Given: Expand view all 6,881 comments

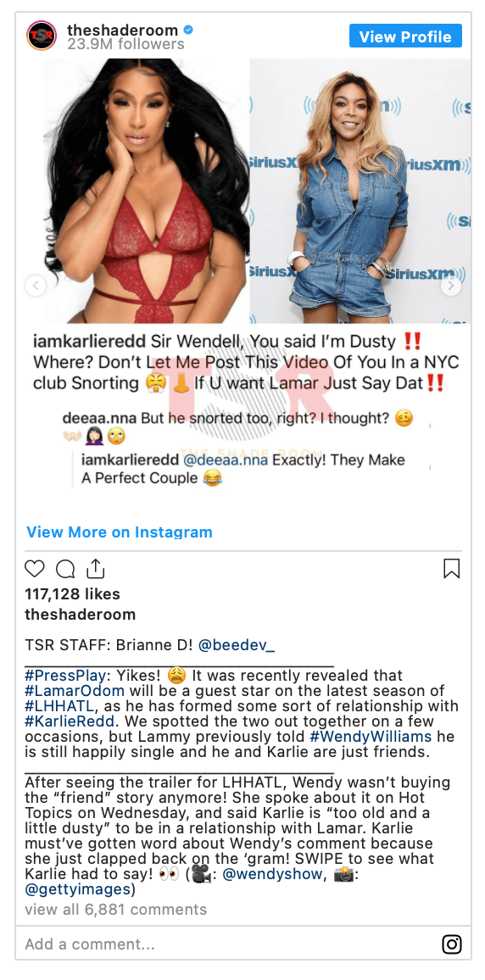Looking at the screenshot, I should point(115,910).
